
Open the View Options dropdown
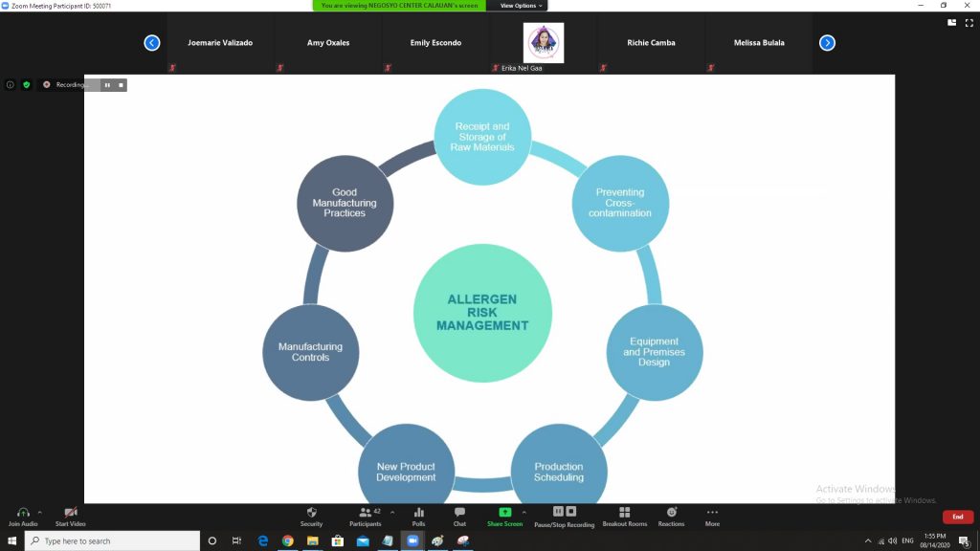(x=520, y=4)
